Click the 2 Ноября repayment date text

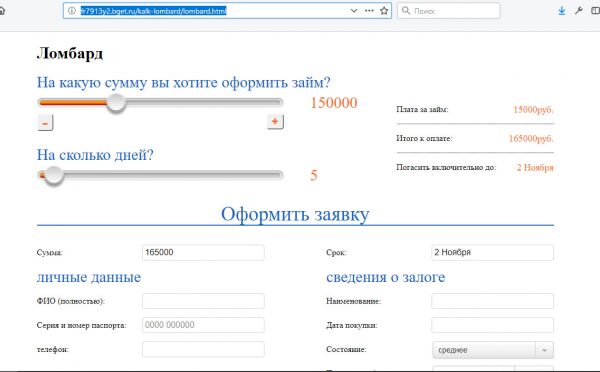(535, 168)
